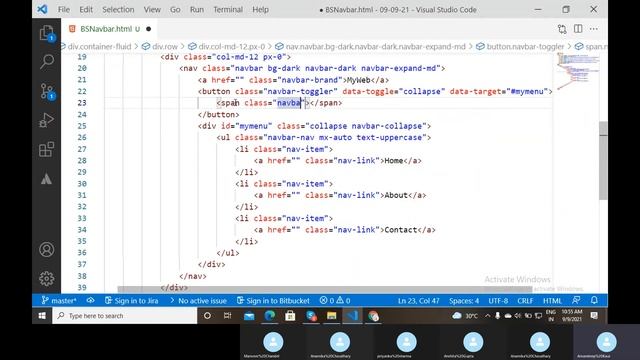Open Task View on the taskbar
The height and width of the screenshot is (360, 640).
coord(227,316)
